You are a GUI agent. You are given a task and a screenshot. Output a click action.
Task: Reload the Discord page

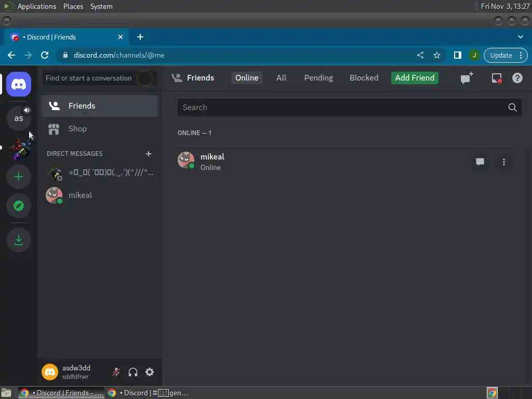45,55
